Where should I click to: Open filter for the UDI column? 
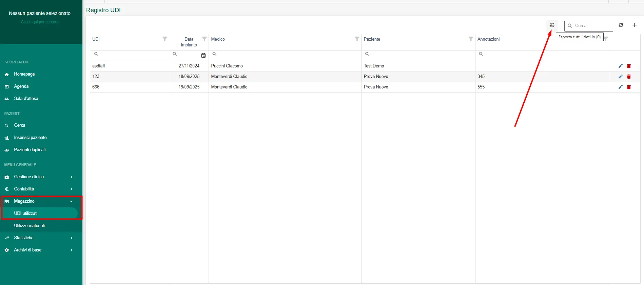164,39
